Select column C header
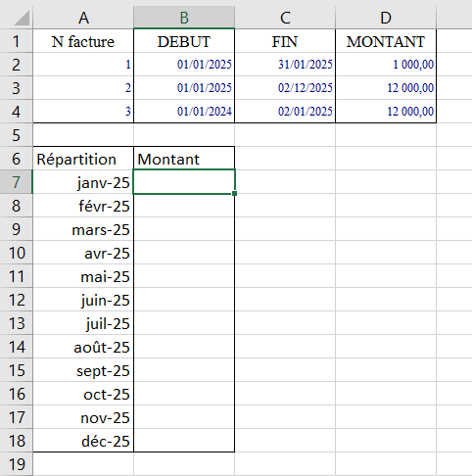Screen dimensions: 472x476 (285, 18)
